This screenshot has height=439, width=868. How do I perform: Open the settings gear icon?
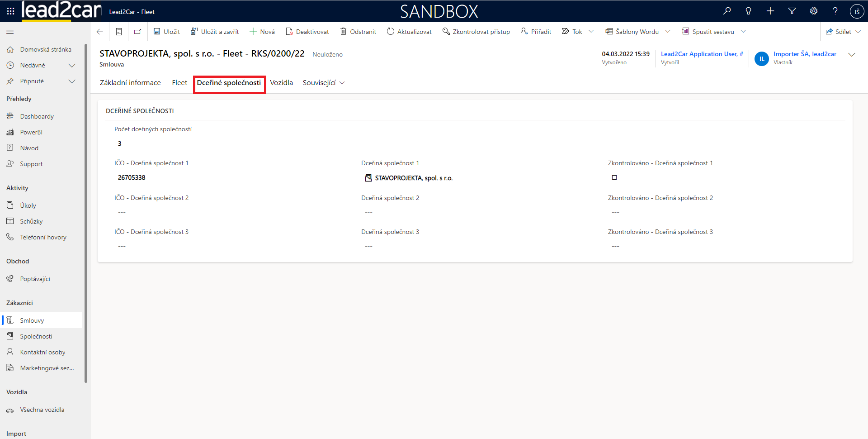point(814,11)
